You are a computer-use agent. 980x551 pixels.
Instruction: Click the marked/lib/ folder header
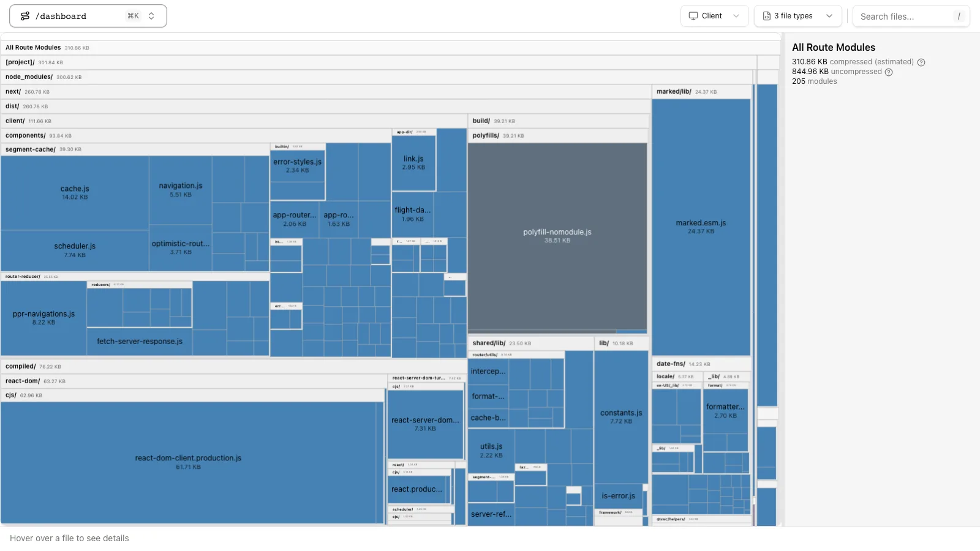[701, 92]
